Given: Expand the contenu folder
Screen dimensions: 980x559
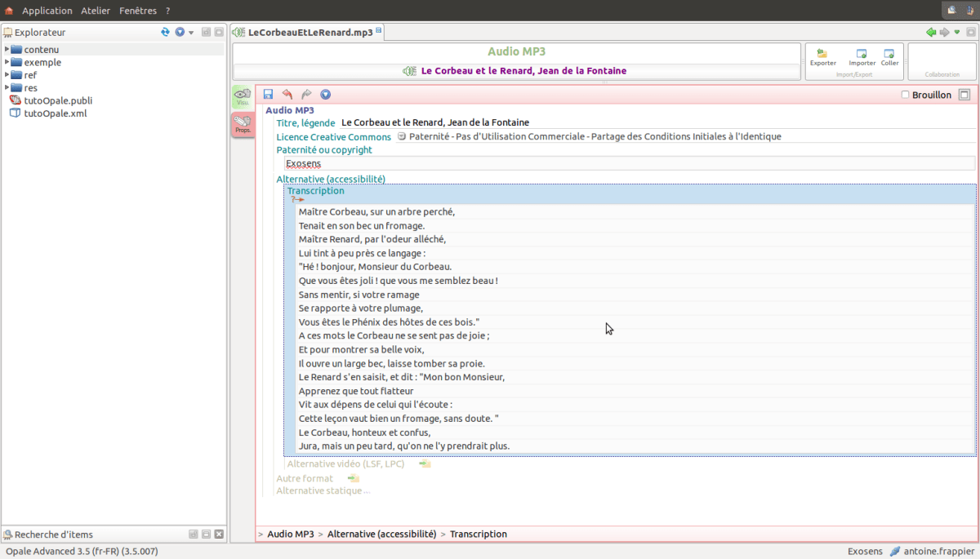Looking at the screenshot, I should [x=7, y=50].
